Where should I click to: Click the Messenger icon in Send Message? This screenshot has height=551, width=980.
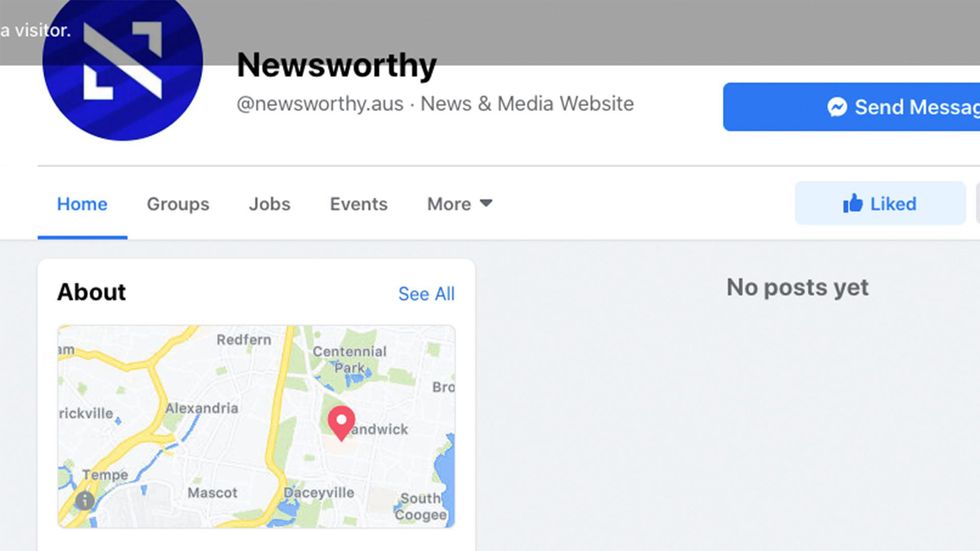(x=838, y=107)
